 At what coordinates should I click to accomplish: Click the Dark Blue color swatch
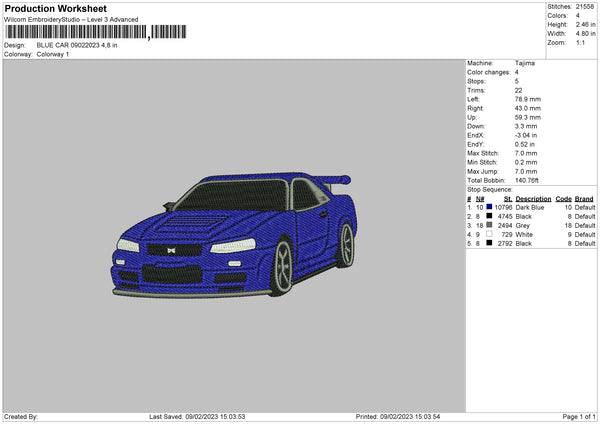point(490,206)
